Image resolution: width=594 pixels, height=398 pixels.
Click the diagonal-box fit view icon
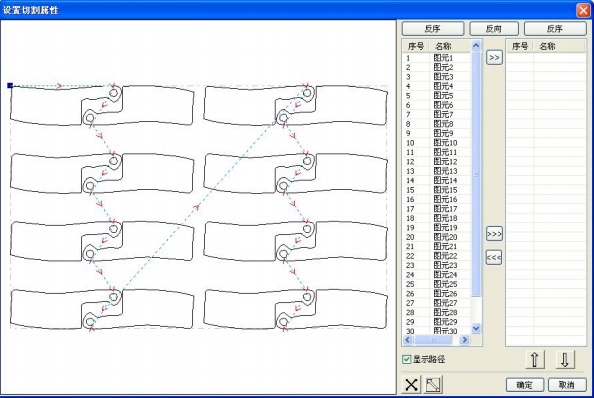tap(433, 385)
